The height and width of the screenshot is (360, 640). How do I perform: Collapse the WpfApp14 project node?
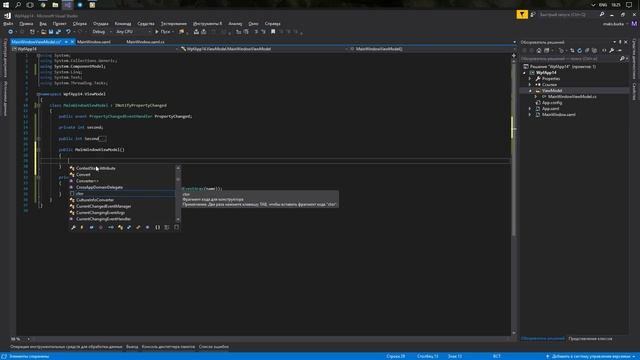(525, 73)
